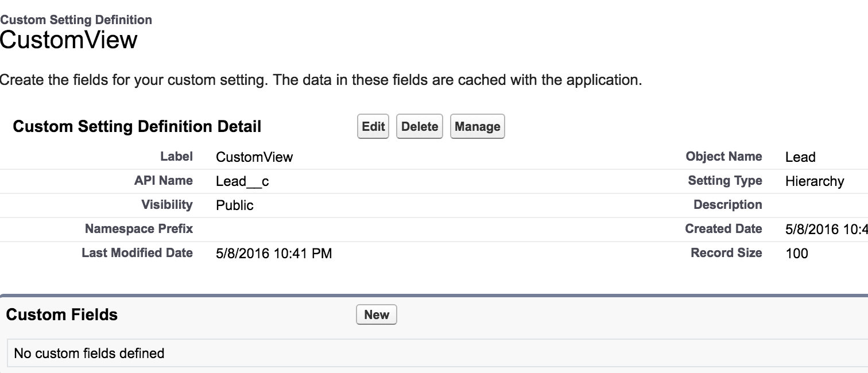Click the Namespace Prefix field label
The image size is (868, 373).
[x=139, y=229]
